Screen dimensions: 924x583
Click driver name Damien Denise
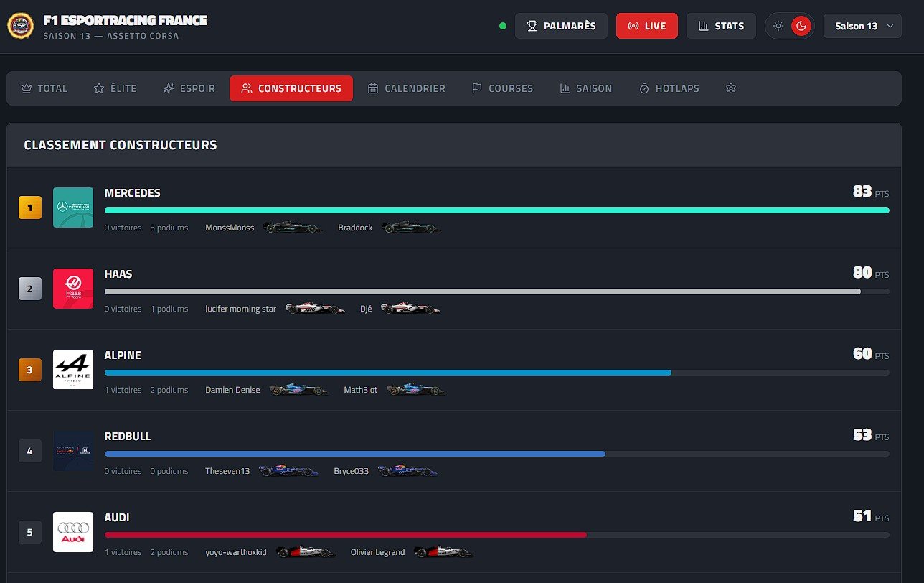pos(232,390)
